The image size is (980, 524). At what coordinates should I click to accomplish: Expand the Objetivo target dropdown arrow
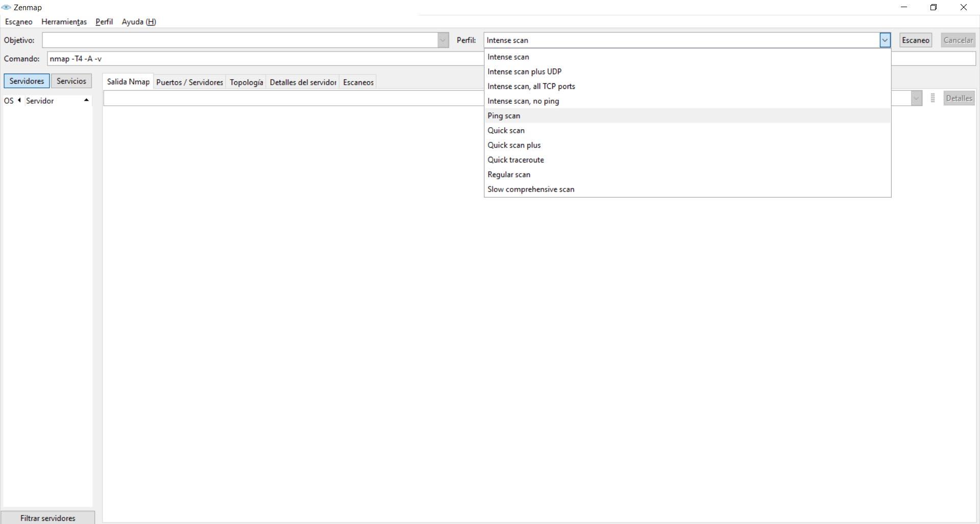click(443, 40)
